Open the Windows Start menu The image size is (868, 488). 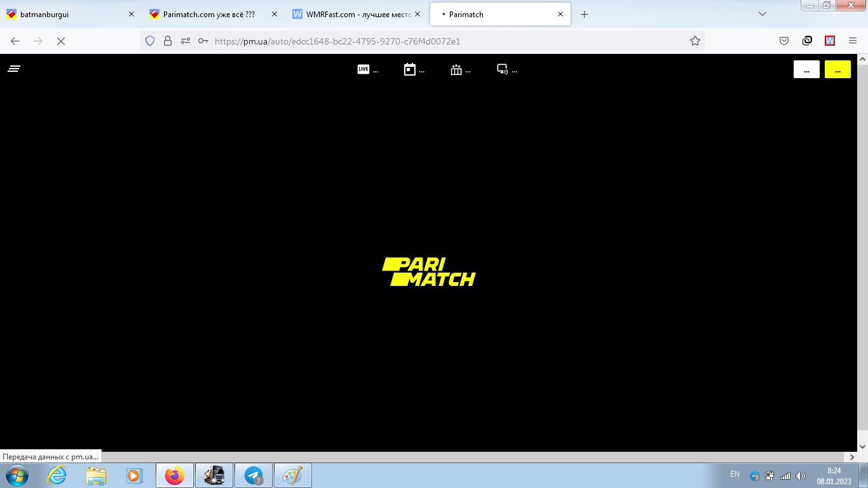click(16, 475)
